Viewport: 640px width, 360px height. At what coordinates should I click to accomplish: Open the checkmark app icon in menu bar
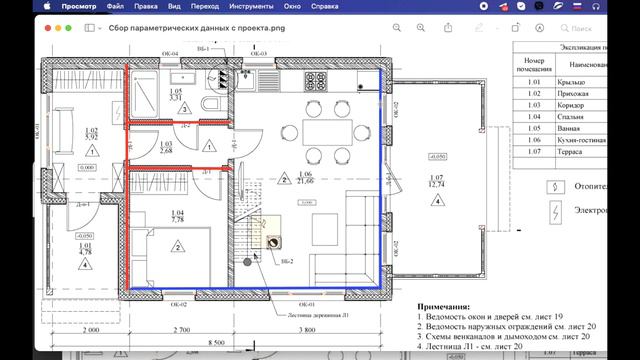tap(521, 6)
